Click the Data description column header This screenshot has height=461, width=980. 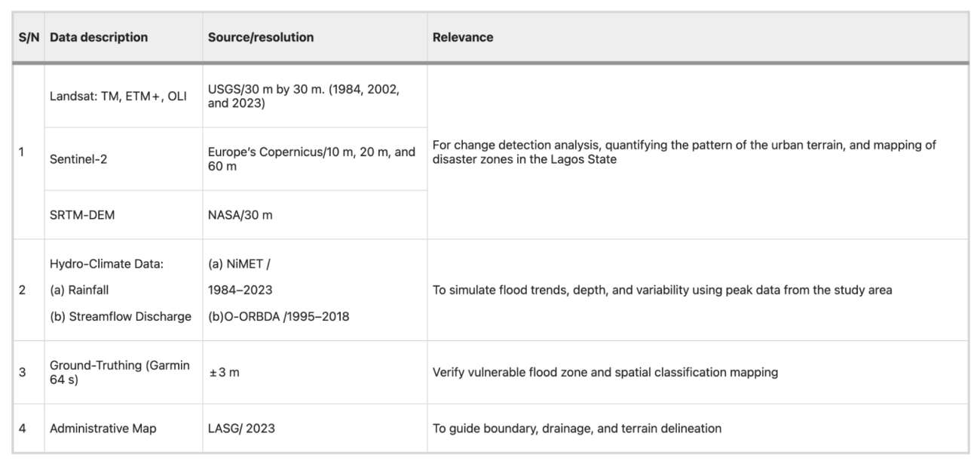pyautogui.click(x=99, y=37)
